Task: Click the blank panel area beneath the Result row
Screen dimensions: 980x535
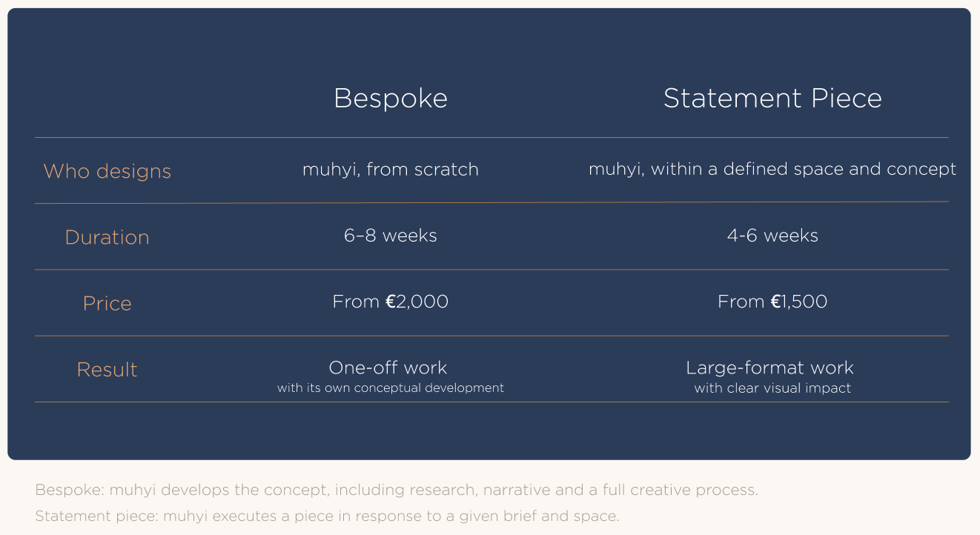Action: pyautogui.click(x=489, y=431)
